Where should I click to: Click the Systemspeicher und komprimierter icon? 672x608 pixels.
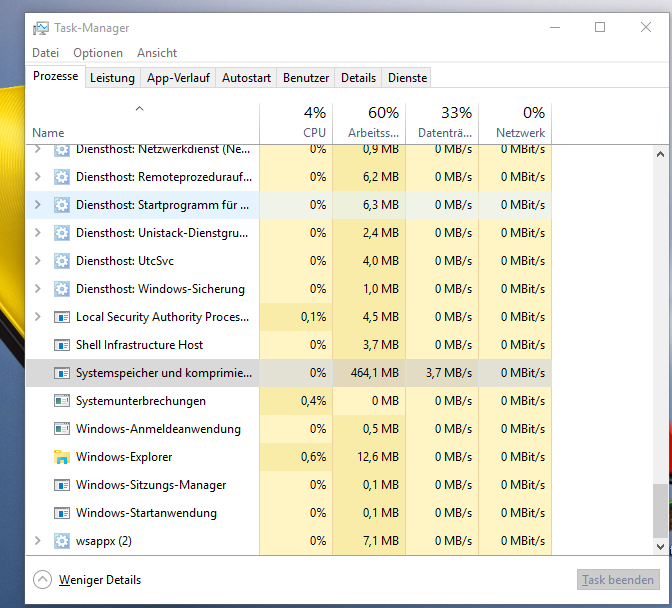tap(62, 373)
